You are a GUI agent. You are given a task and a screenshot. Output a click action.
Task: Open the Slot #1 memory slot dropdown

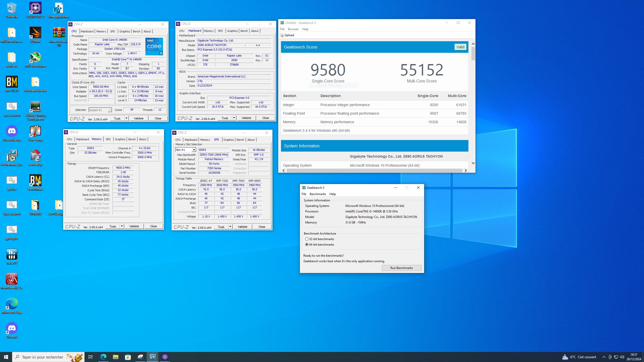pyautogui.click(x=186, y=150)
